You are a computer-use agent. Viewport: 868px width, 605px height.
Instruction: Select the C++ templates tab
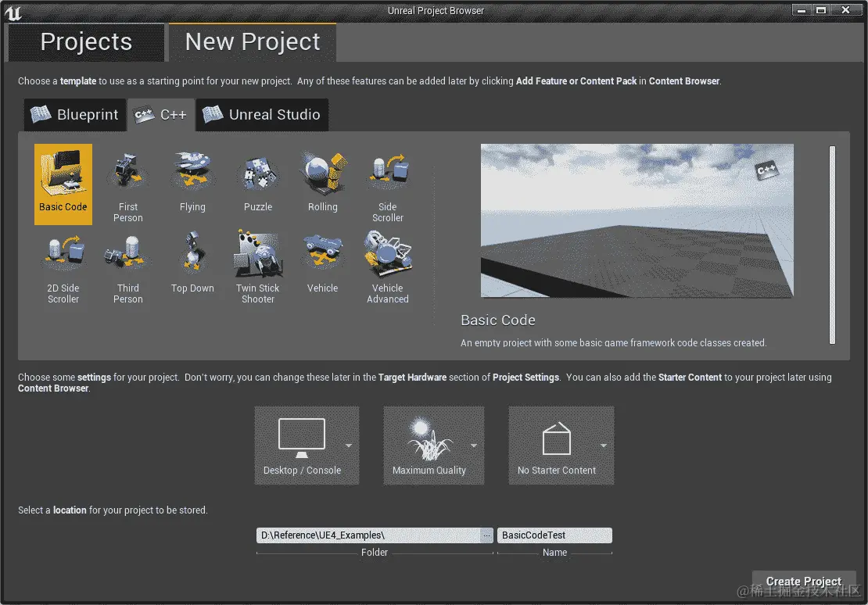161,115
